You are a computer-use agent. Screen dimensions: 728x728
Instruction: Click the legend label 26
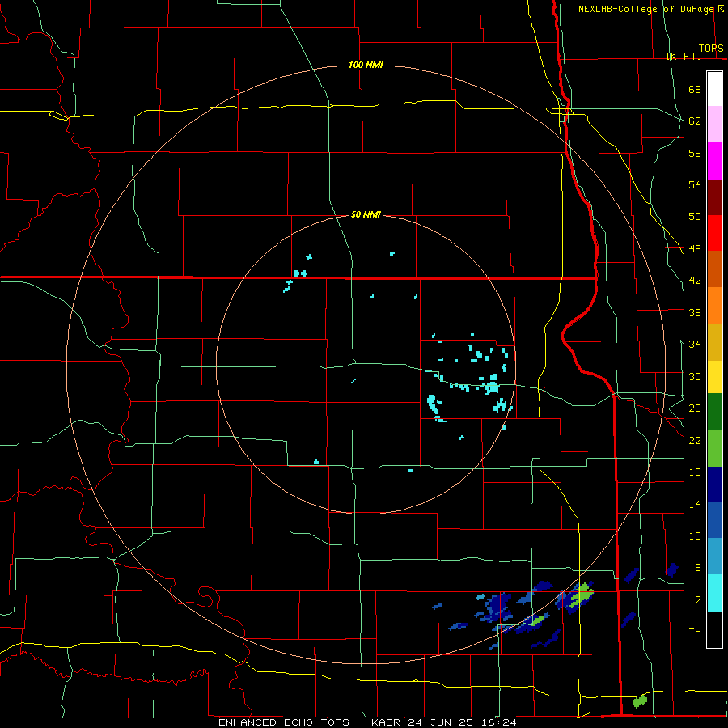pyautogui.click(x=695, y=408)
